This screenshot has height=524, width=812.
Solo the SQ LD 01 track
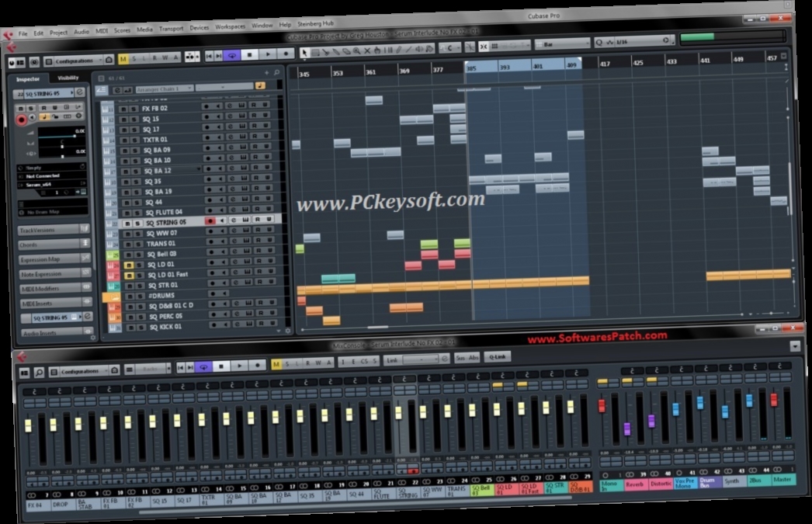139,265
